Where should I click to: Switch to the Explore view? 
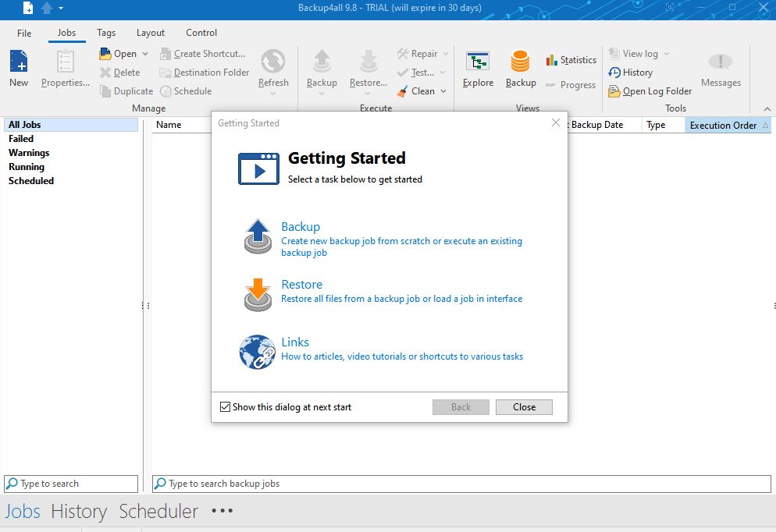coord(478,69)
